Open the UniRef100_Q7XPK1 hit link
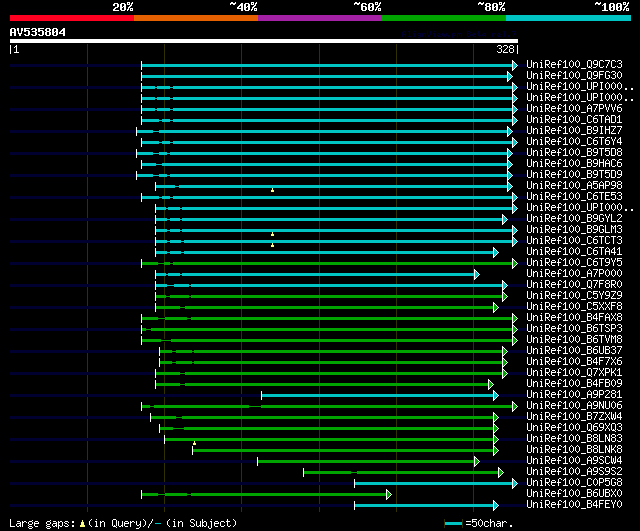640x531 pixels. pyautogui.click(x=574, y=373)
